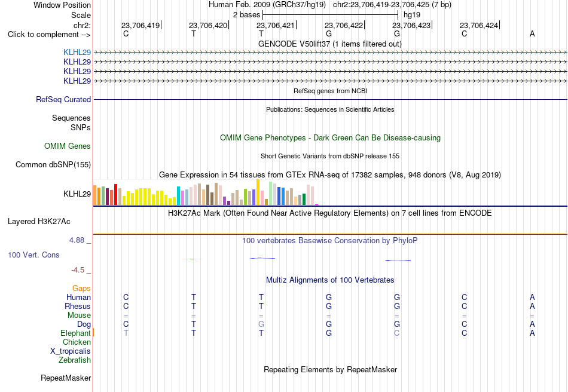Viewport: 568px width, 392px height.
Task: Click position label 23,706,424
Action: (480, 25)
